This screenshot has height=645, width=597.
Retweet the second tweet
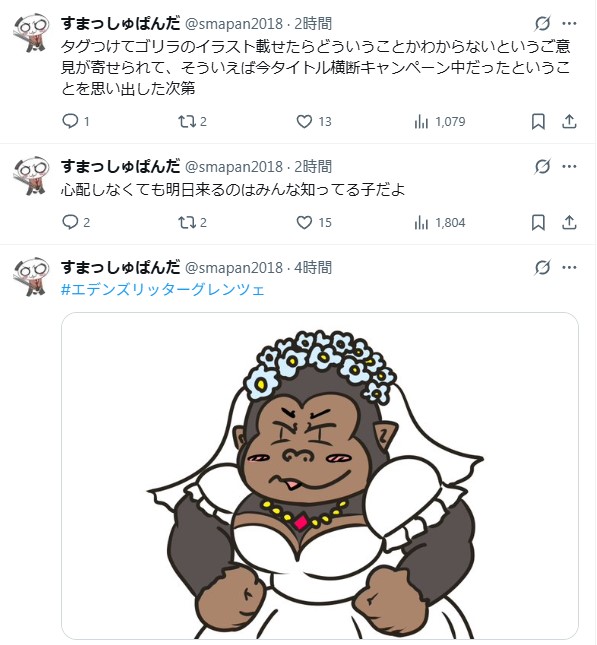click(192, 223)
